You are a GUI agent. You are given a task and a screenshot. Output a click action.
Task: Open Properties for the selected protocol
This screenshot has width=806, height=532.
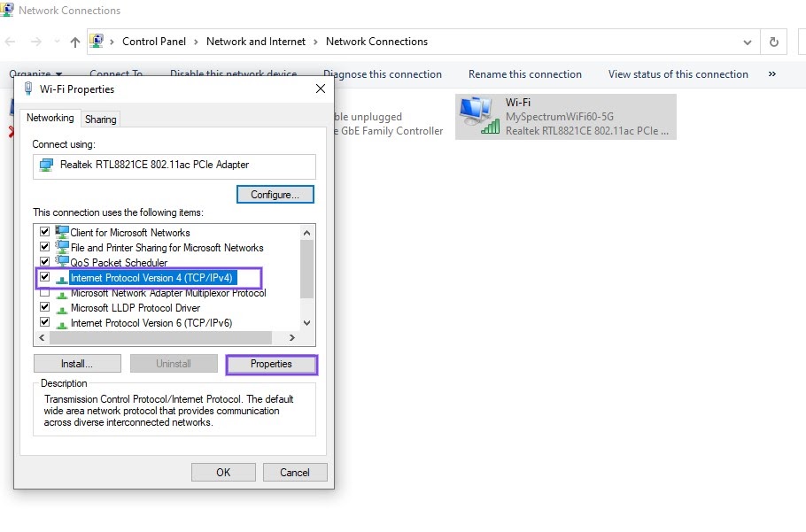pos(272,364)
